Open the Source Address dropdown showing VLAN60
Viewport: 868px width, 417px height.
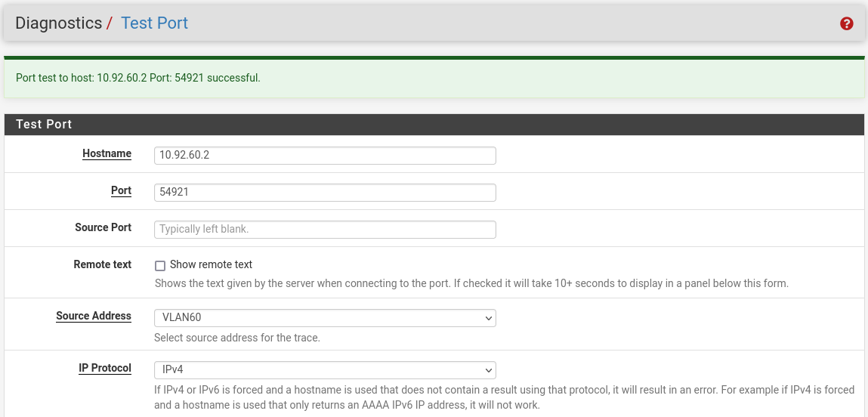pyautogui.click(x=325, y=318)
